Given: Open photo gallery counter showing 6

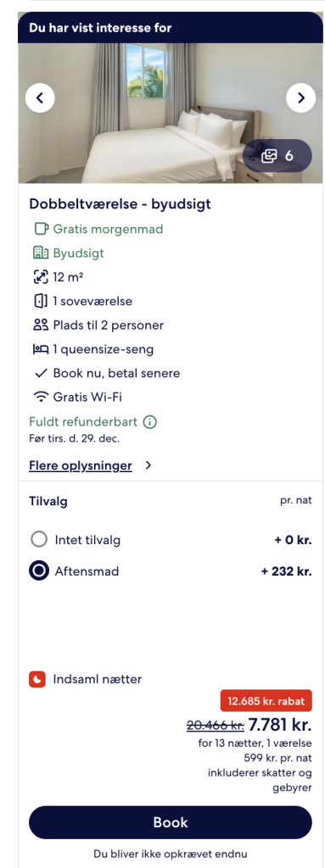Looking at the screenshot, I should 277,156.
